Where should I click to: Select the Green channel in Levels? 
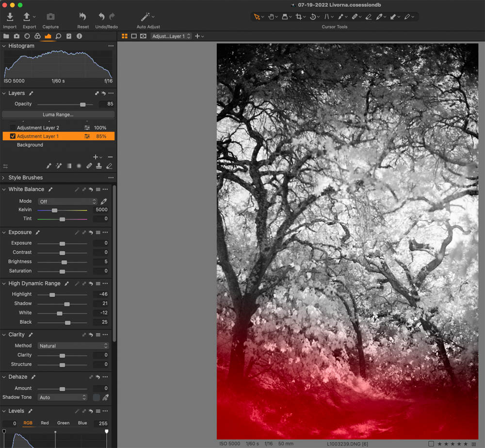[x=63, y=423]
